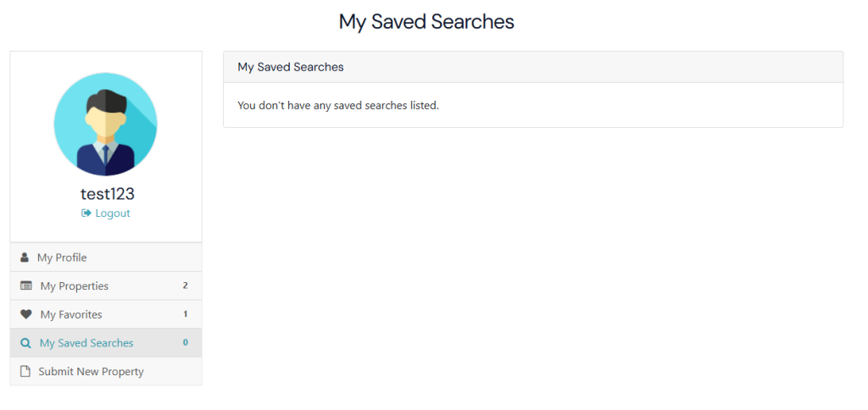Log out using the Logout link
Screen dimensions: 868x410
coord(113,213)
